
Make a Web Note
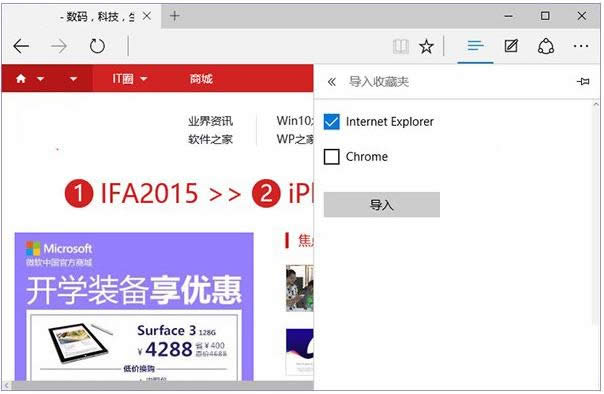tap(511, 46)
